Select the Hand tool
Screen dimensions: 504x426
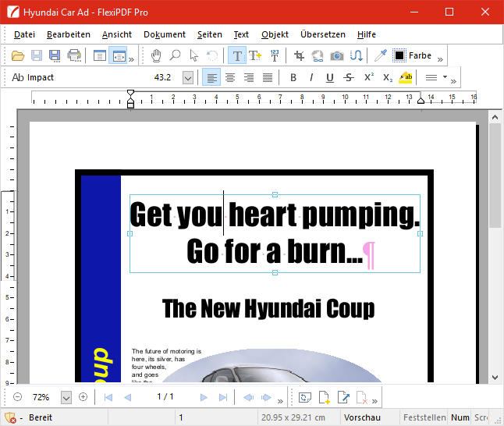156,55
